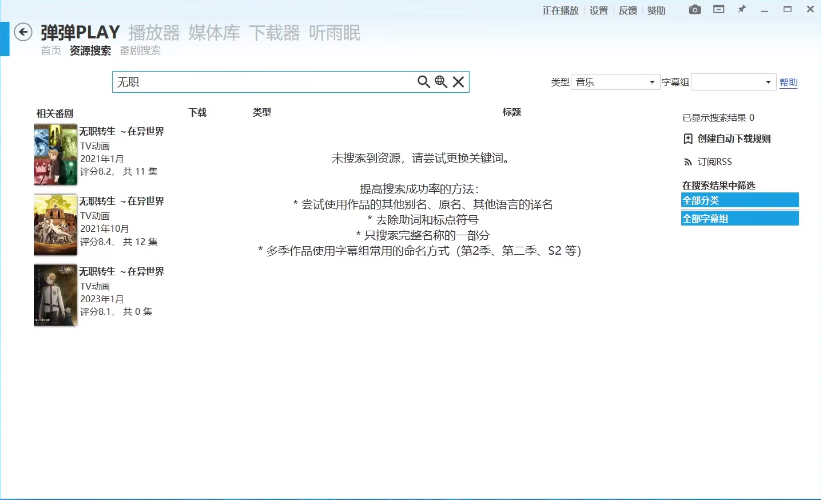Image resolution: width=821 pixels, height=500 pixels.
Task: Open the 2021年1月 无职转生 poster thumbnail
Action: 56,154
